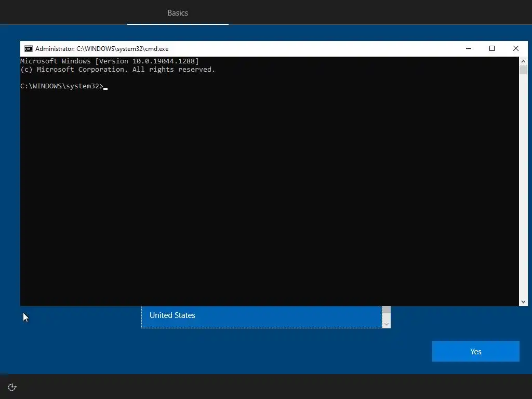The height and width of the screenshot is (399, 532).
Task: Open the Ease of Access icon
Action: tap(12, 387)
